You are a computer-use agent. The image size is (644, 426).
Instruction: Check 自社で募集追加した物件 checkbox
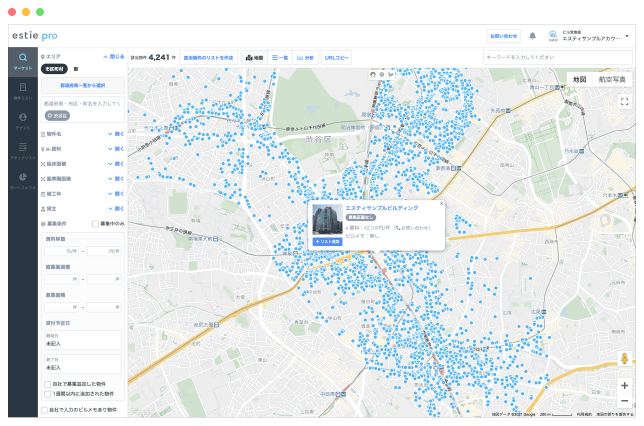tap(46, 383)
